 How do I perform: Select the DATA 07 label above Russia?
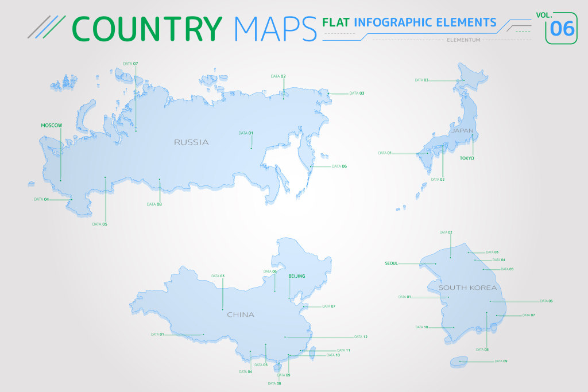(130, 63)
